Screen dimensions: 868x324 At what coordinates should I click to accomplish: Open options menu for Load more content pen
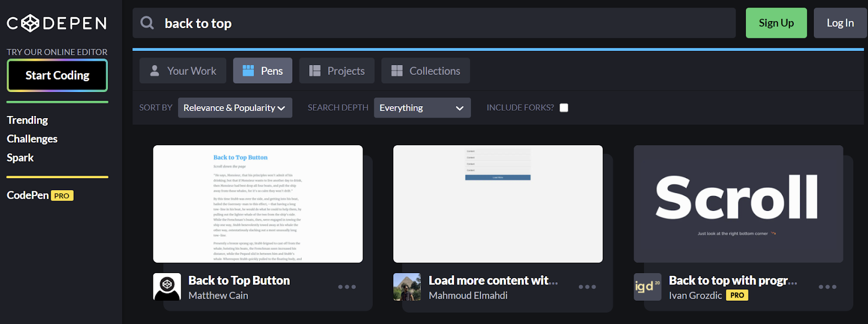click(x=588, y=287)
